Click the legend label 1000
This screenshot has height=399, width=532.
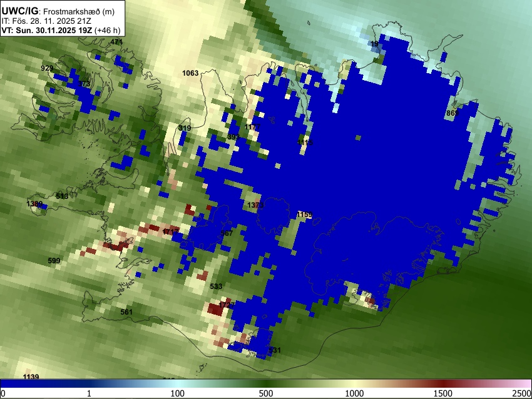(x=354, y=393)
